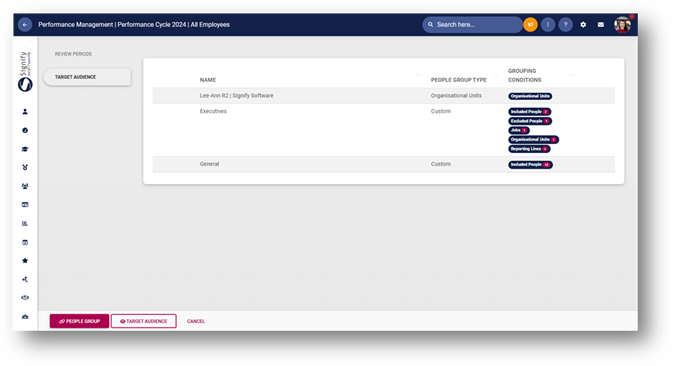Viewport: 673px width, 366px height.
Task: Sort by the Name column arrows
Action: click(x=418, y=75)
